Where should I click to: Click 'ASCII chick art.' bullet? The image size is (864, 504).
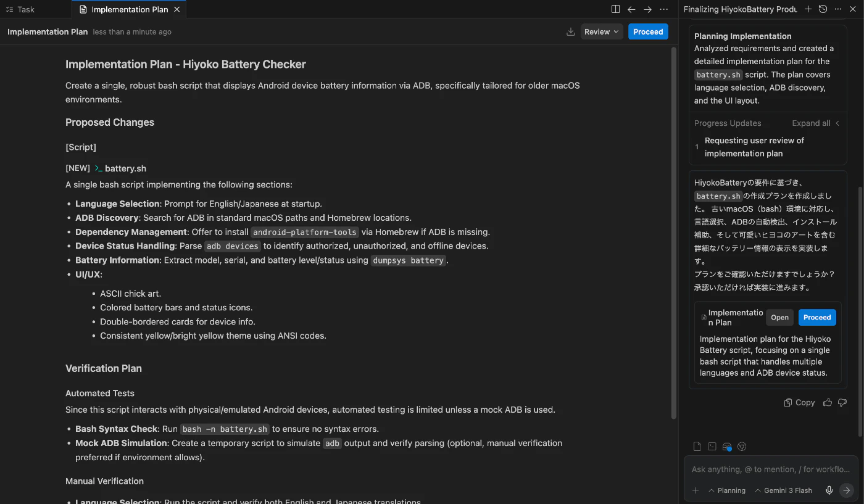(x=130, y=294)
